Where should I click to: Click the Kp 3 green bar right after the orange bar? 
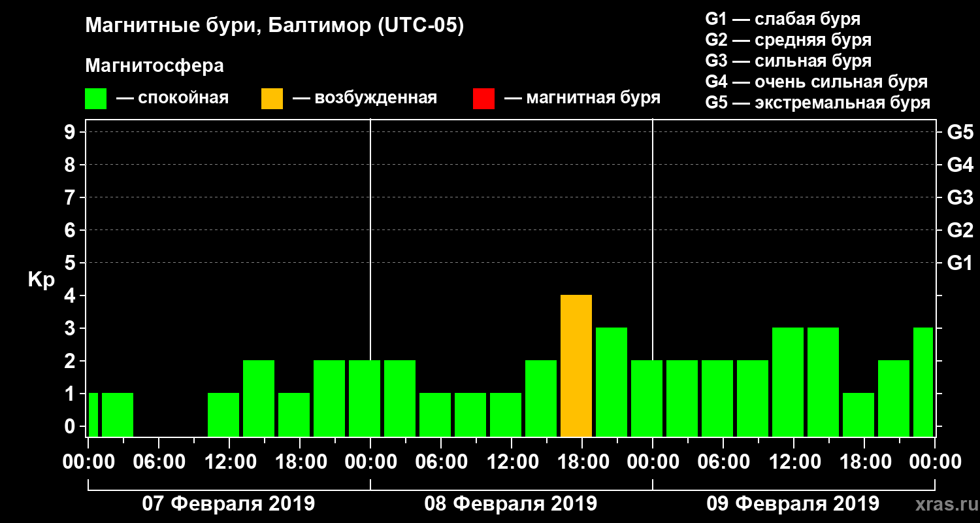tap(612, 382)
